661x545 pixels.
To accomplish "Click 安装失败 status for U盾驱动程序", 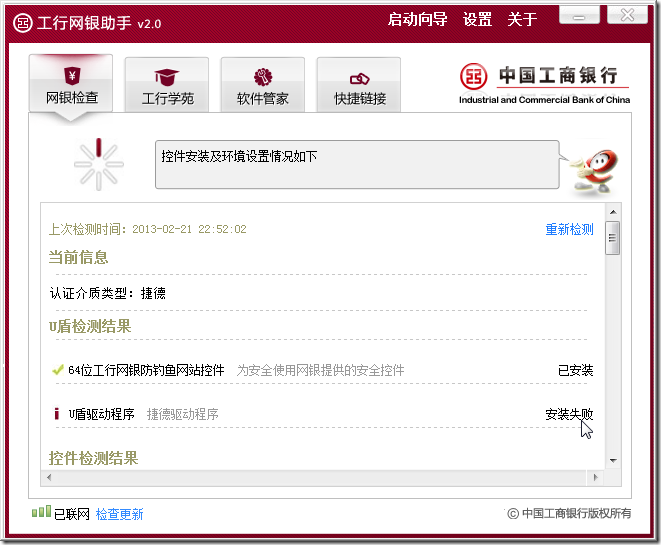I will click(x=569, y=414).
